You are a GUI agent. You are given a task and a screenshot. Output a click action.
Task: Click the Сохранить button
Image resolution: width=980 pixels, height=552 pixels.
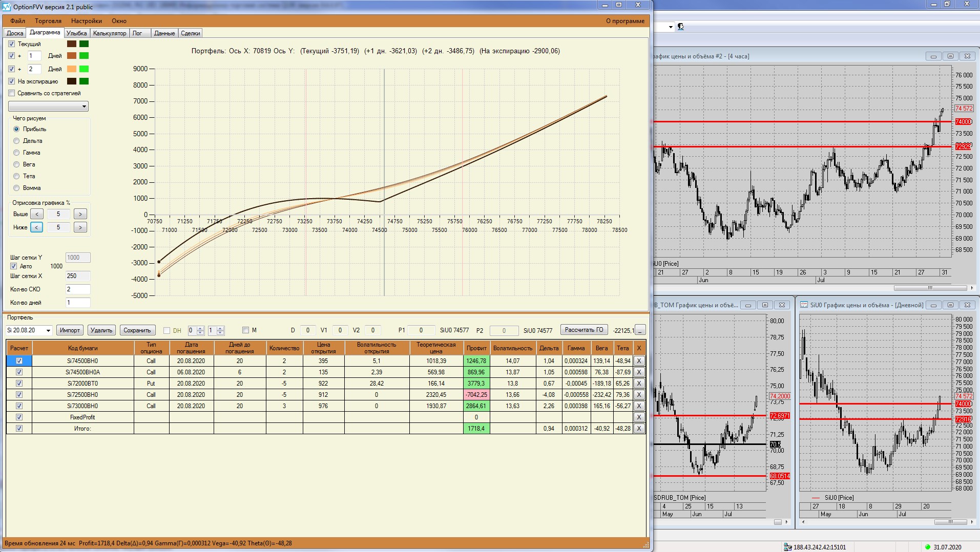pos(137,330)
